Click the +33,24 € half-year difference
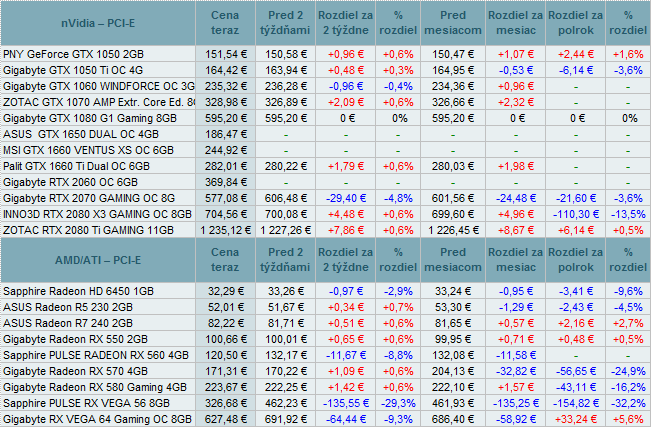651x427 pixels. click(x=576, y=419)
